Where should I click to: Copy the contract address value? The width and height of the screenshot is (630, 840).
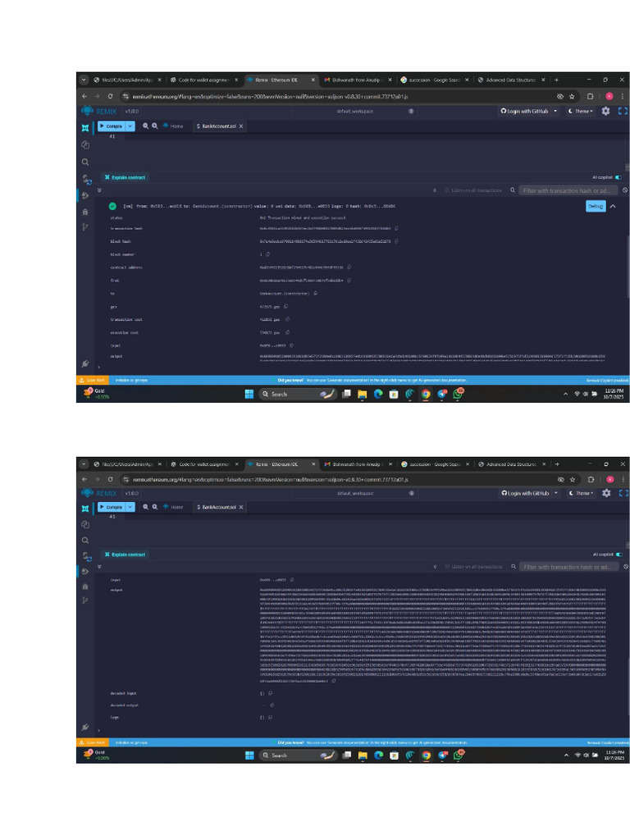349,267
